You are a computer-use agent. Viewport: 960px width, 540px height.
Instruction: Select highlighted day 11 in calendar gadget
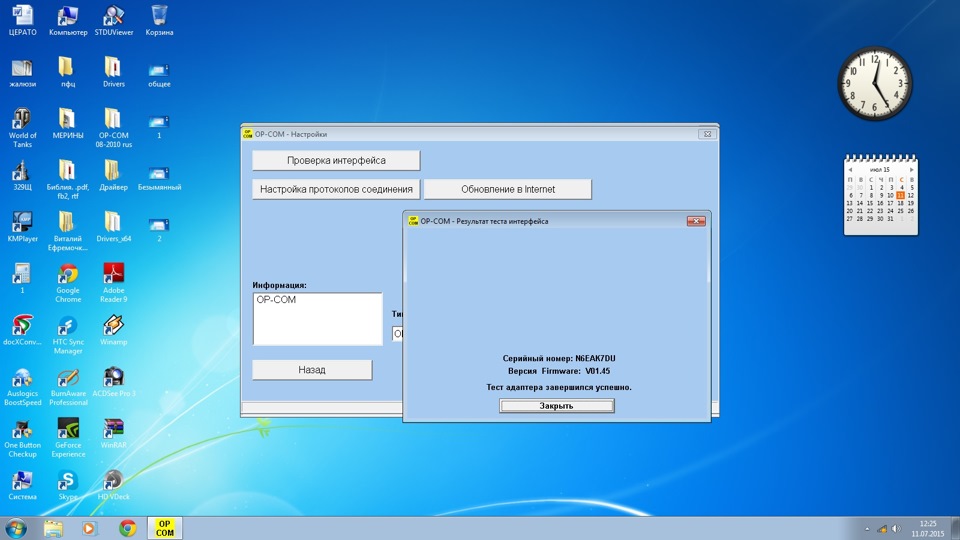[x=900, y=195]
